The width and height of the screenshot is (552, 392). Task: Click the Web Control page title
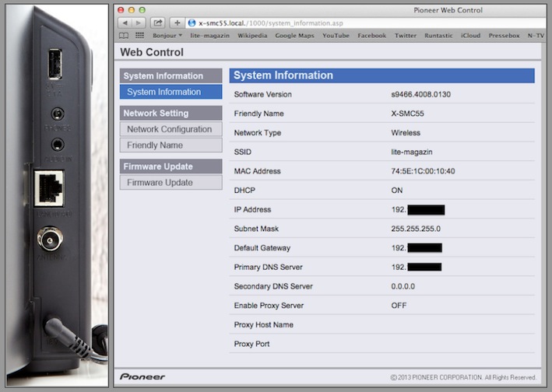click(x=152, y=52)
